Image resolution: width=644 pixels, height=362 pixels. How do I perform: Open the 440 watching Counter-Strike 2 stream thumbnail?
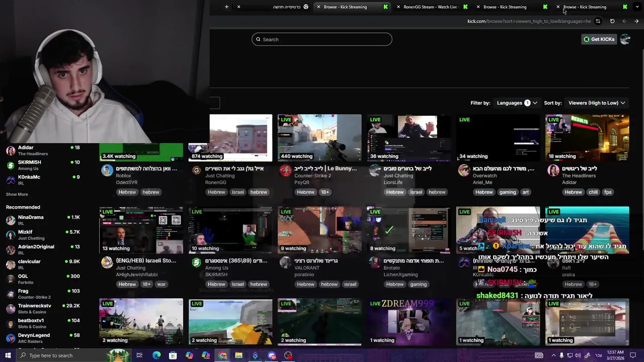coord(319,138)
